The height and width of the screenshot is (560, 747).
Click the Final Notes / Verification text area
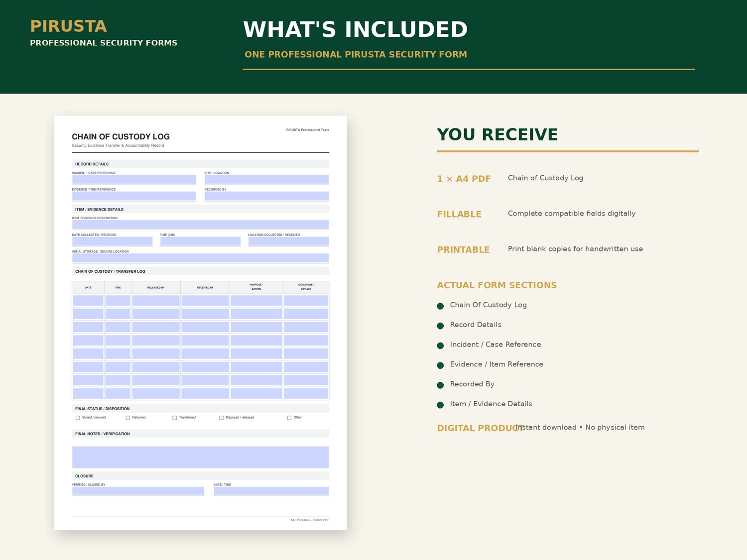point(200,457)
